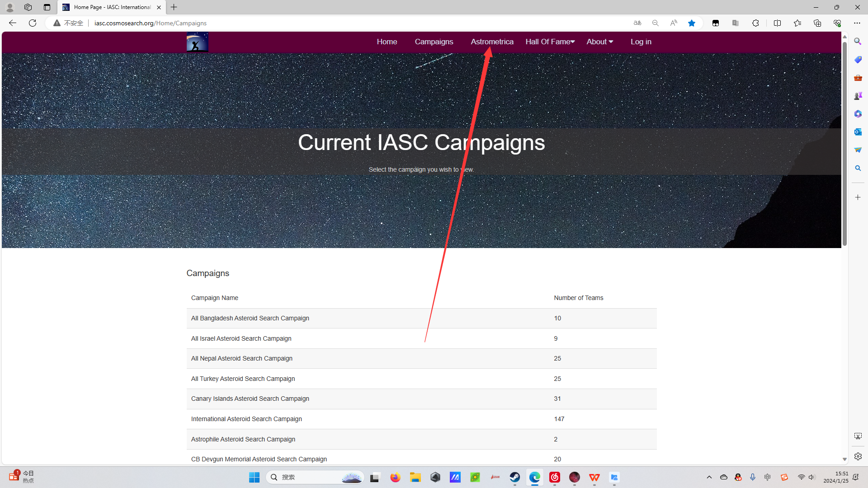The height and width of the screenshot is (488, 868).
Task: Open the sidebar Drop paper plane icon
Action: (x=858, y=150)
